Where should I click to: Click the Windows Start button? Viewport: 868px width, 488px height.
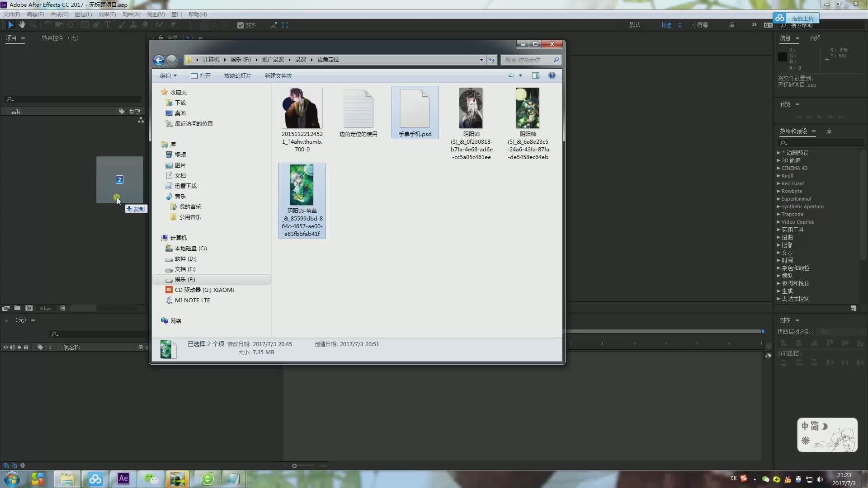click(x=12, y=479)
